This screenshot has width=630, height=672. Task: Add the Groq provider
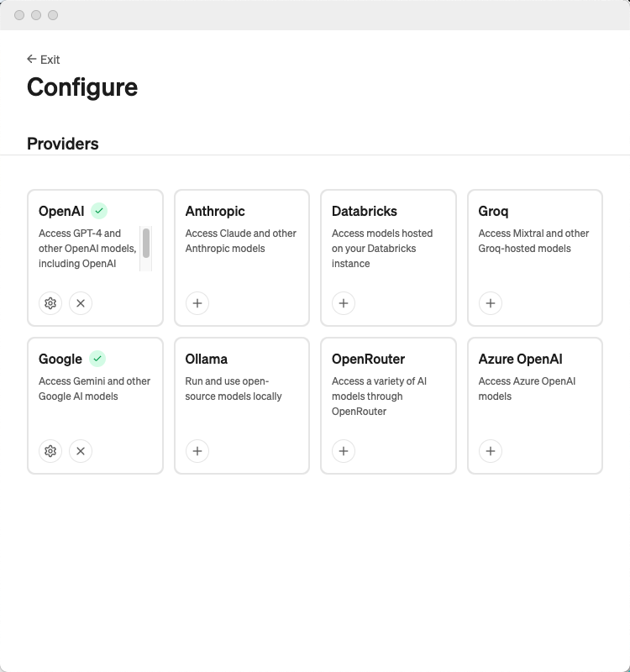click(x=491, y=303)
